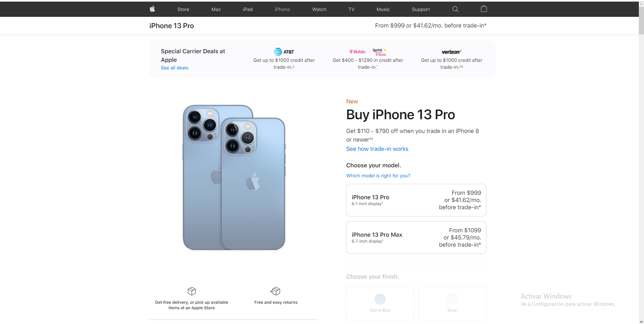
Task: Click the Verizon carrier logo
Action: point(452,52)
